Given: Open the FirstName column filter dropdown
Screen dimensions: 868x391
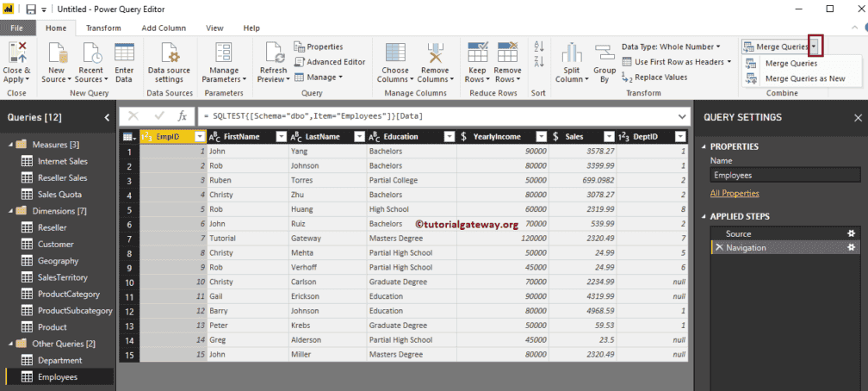Looking at the screenshot, I should coord(282,137).
